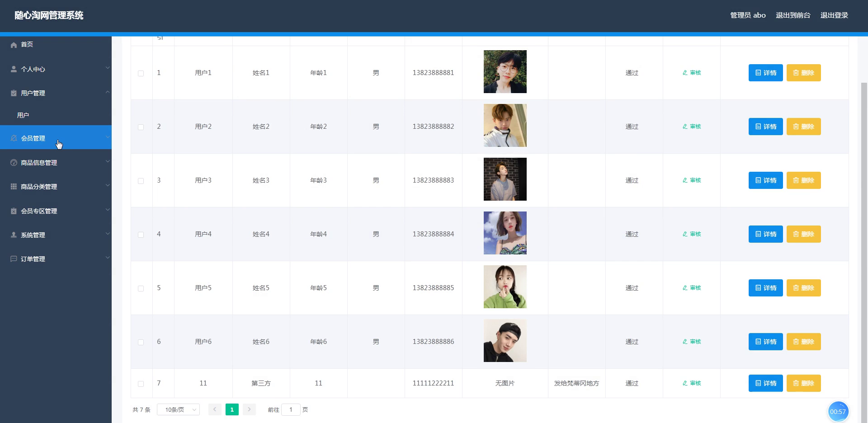Select the checkbox for row 用户5
The image size is (868, 423).
coord(141,288)
